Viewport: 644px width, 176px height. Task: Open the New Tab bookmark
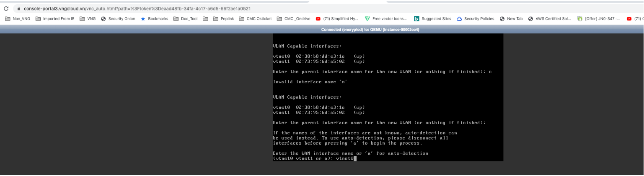coord(511,19)
